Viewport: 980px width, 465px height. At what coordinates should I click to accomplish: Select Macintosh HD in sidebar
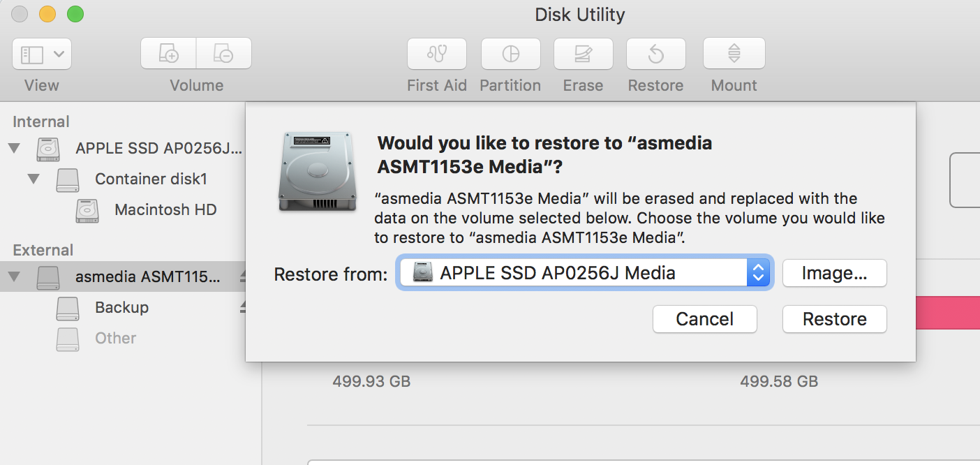pyautogui.click(x=165, y=209)
